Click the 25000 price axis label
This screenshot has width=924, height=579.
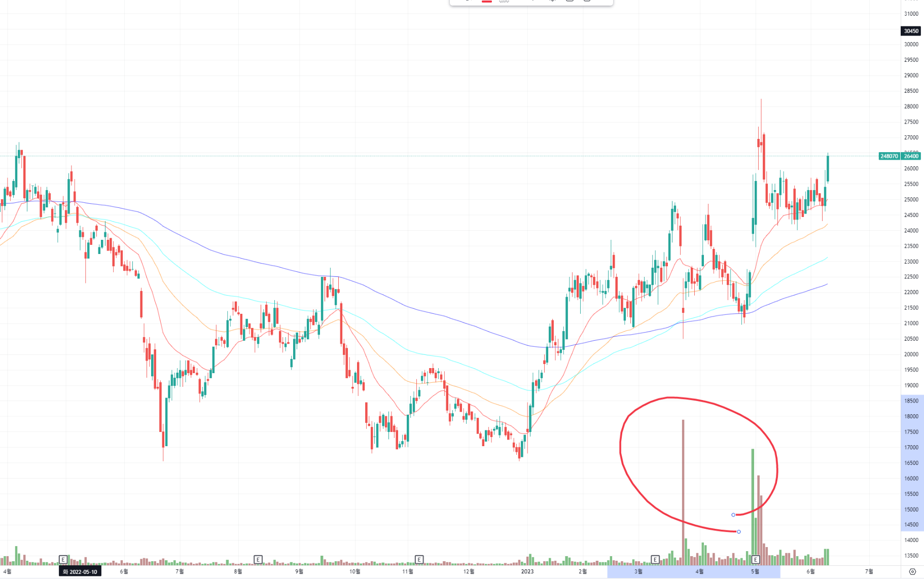[x=911, y=200]
